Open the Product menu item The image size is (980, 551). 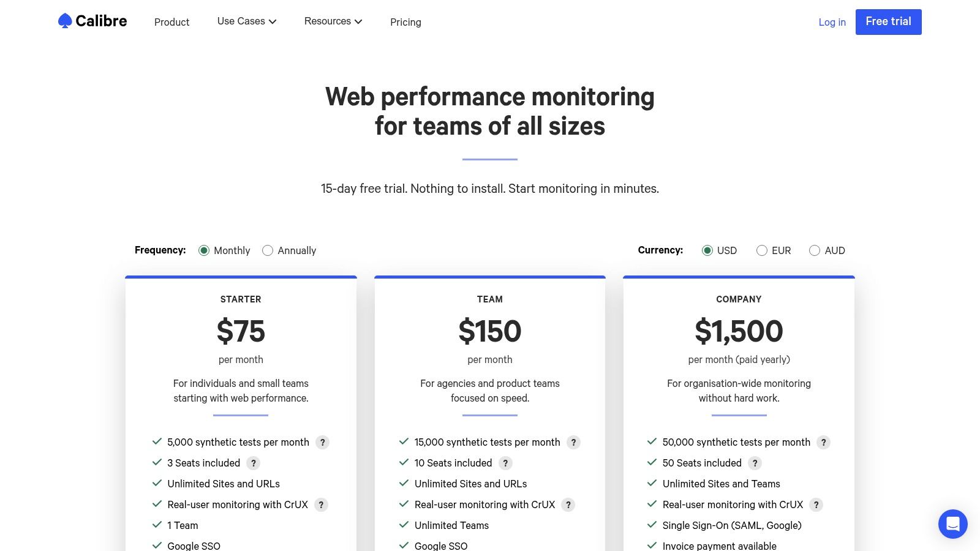click(x=171, y=22)
